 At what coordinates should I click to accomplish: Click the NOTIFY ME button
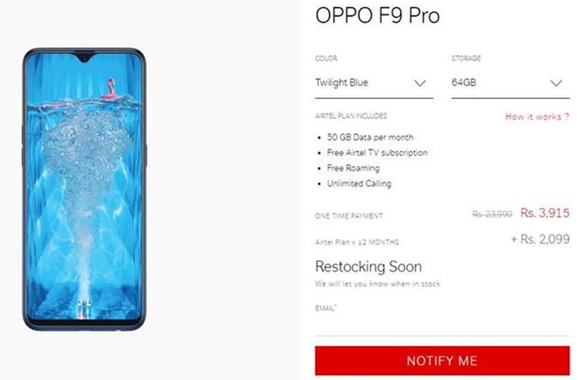442,361
